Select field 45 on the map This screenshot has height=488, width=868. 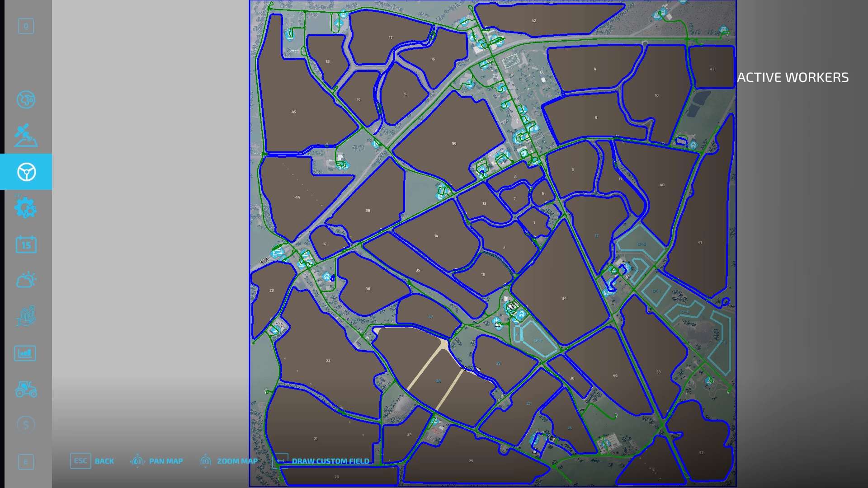[x=293, y=112]
